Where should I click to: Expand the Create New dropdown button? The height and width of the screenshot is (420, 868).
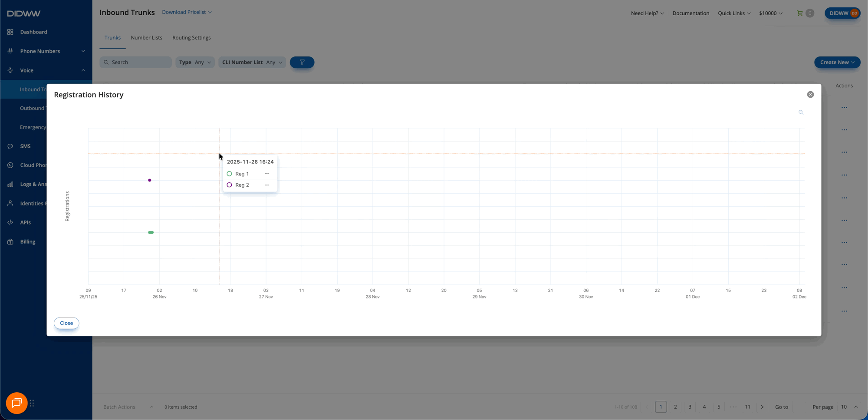pos(837,63)
